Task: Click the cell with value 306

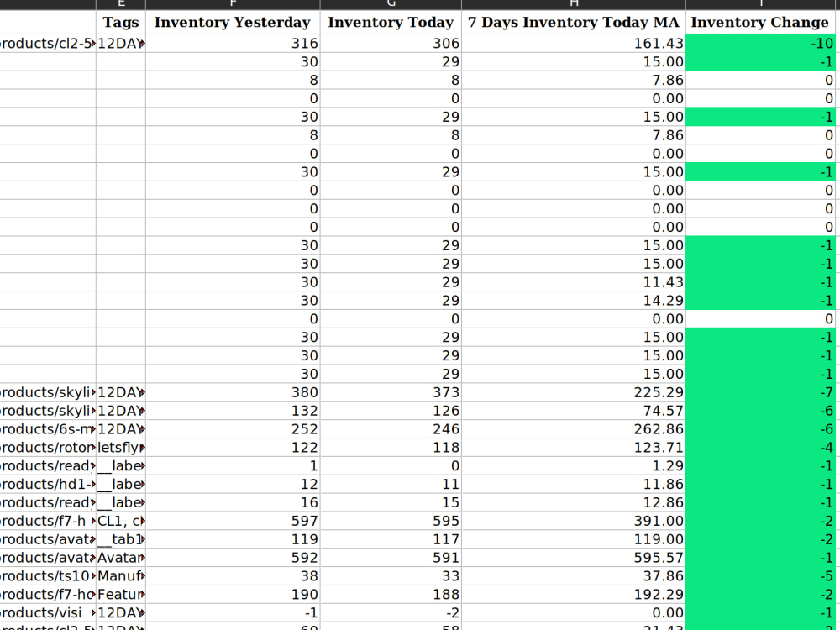Action: pos(391,44)
